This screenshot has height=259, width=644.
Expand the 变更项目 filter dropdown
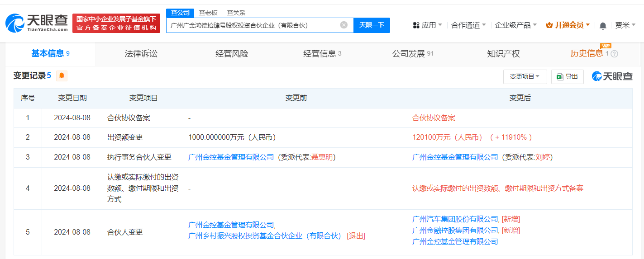(x=525, y=77)
